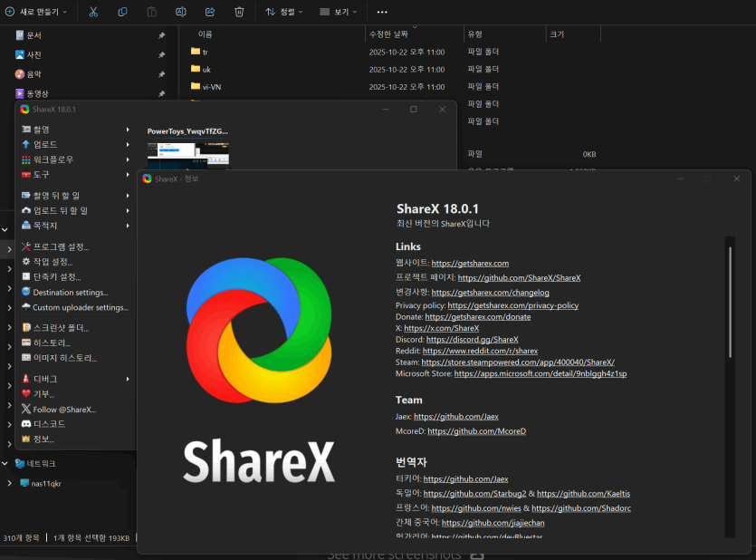Expand the 촬영 (capture) submenu arrow in ShareX
This screenshot has height=560, width=756.
click(x=128, y=130)
